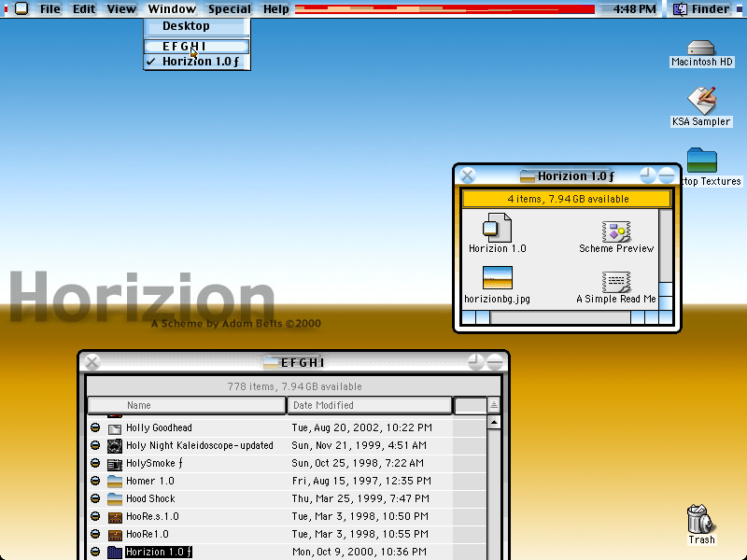Screen dimensions: 747x560
Task: Select the KSA Sampler desktop icon
Action: [x=701, y=101]
